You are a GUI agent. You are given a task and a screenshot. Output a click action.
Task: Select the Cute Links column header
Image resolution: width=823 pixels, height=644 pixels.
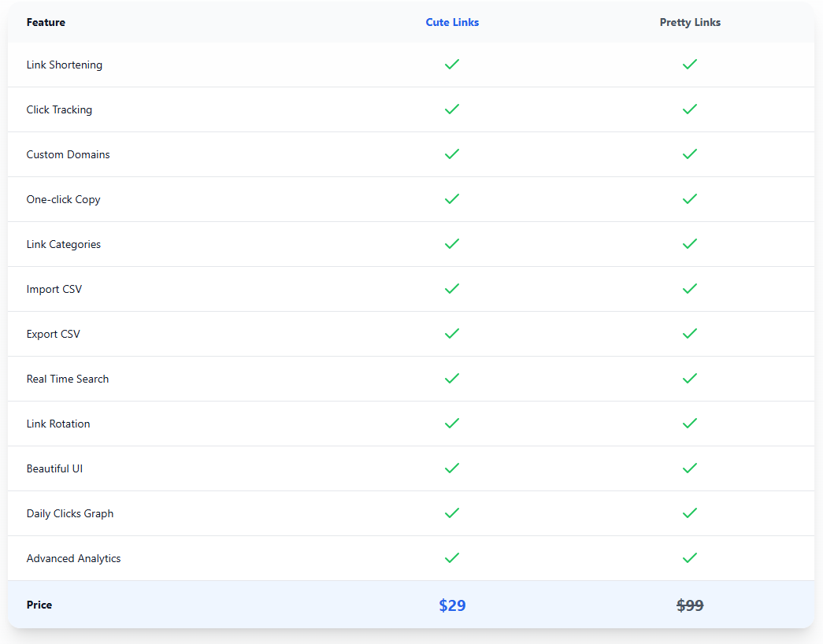click(x=452, y=23)
